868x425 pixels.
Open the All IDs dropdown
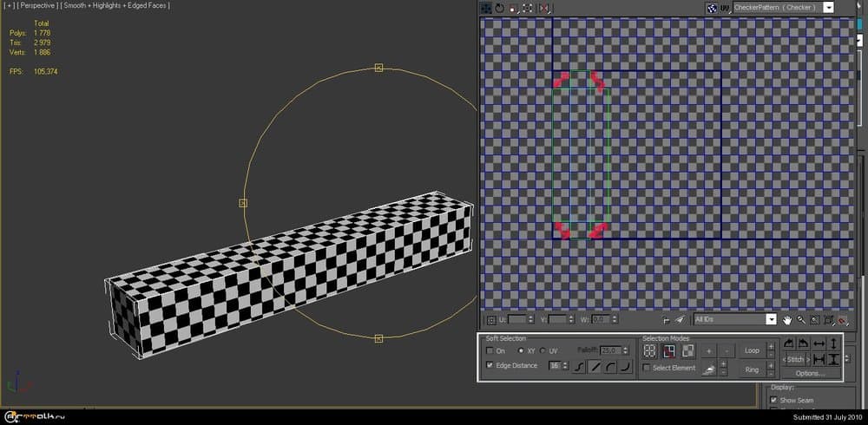(x=771, y=319)
